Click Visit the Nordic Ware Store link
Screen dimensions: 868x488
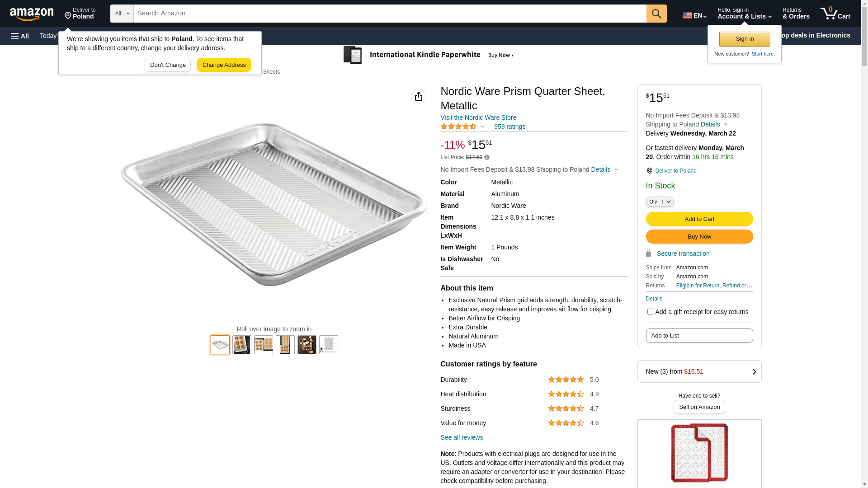coord(478,117)
